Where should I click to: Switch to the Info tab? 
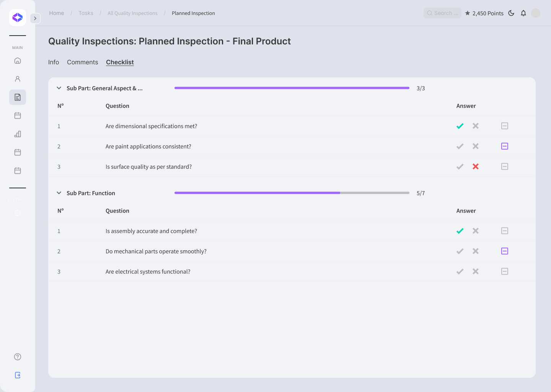[x=54, y=62]
